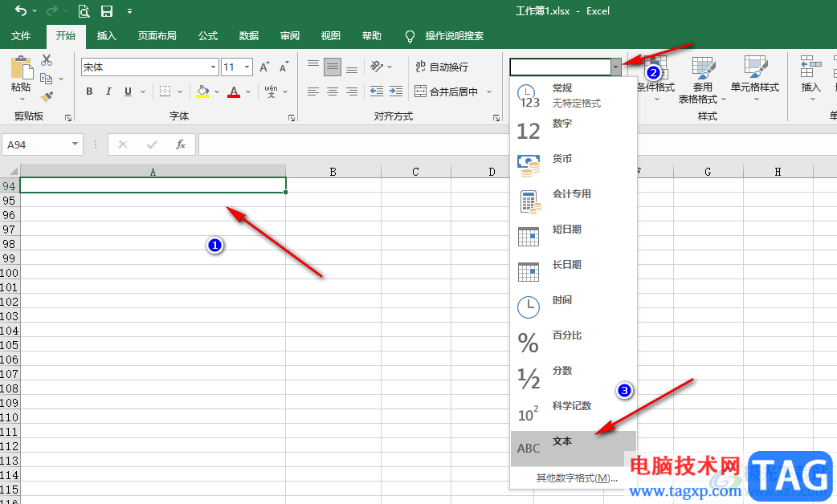Viewport: 837px width, 504px height.
Task: Switch to the 数据 tab
Action: 249,36
